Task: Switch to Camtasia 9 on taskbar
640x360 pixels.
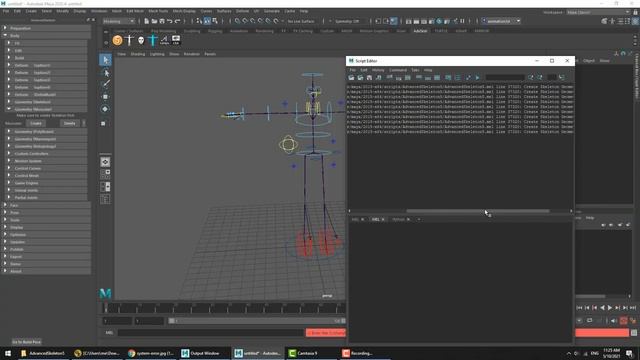Action: click(x=304, y=353)
